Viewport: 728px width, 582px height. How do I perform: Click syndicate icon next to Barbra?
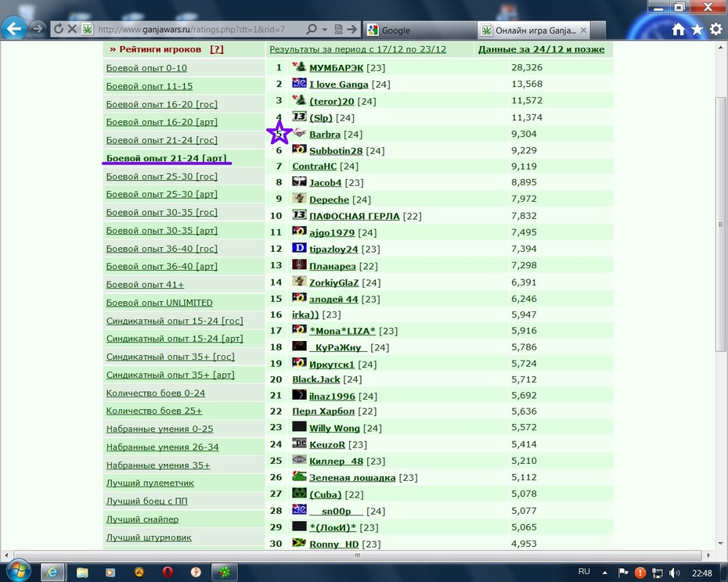(299, 133)
